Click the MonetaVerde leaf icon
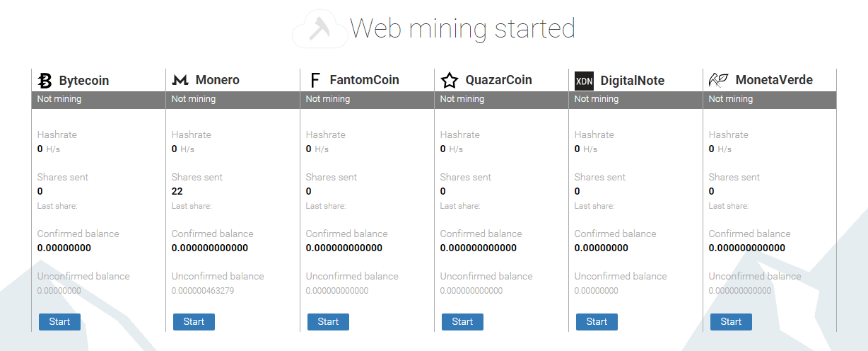Viewport: 868px width, 351px height. point(719,81)
